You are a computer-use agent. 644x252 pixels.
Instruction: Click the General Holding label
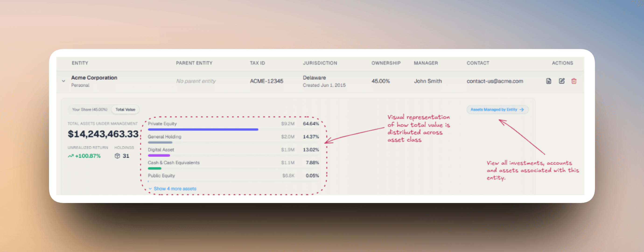(x=164, y=137)
